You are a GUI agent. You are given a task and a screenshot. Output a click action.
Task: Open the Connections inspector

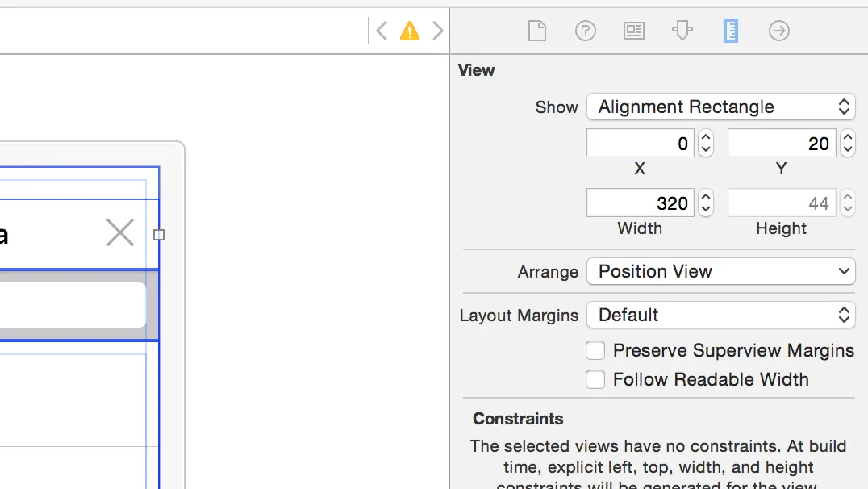[779, 31]
